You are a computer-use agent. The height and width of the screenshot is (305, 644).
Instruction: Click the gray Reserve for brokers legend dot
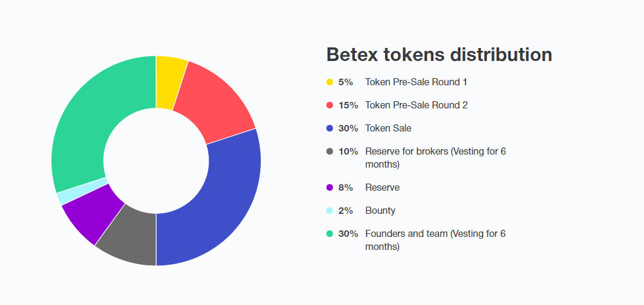330,152
